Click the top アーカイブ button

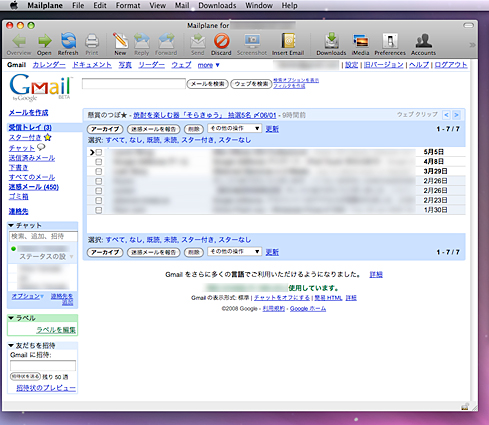105,129
